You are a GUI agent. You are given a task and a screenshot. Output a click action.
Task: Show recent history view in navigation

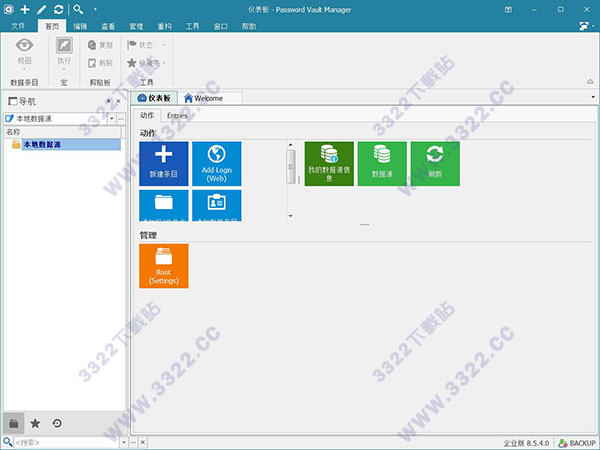click(x=57, y=423)
